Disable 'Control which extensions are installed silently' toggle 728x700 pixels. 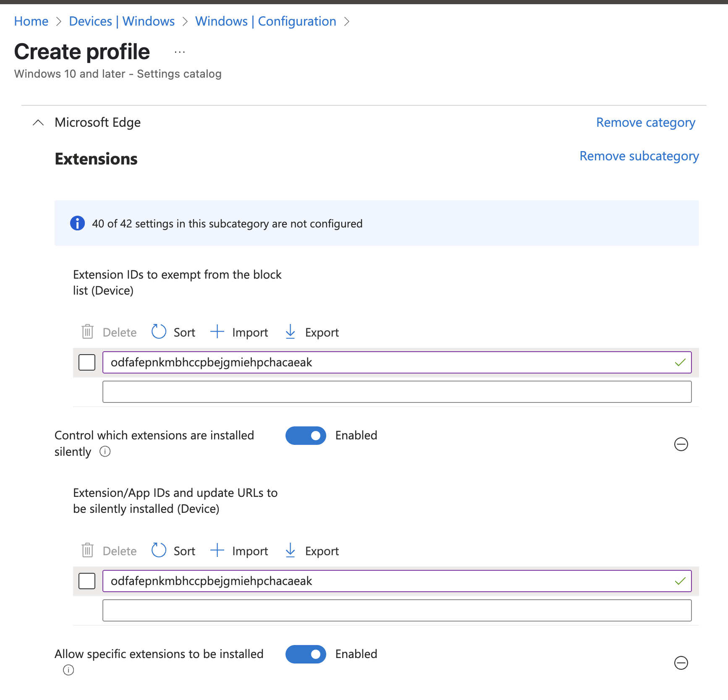pos(306,436)
